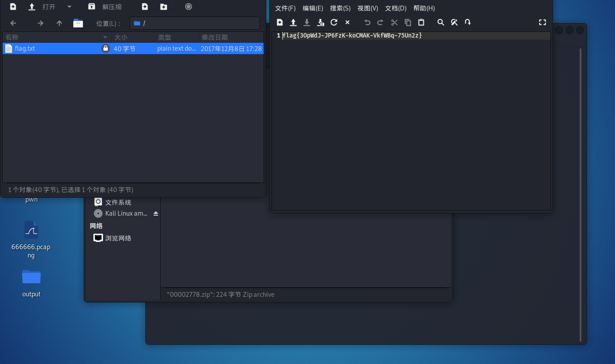Expand the 打开 recent archives dropdown arrow
This screenshot has height=364, width=615.
point(69,7)
